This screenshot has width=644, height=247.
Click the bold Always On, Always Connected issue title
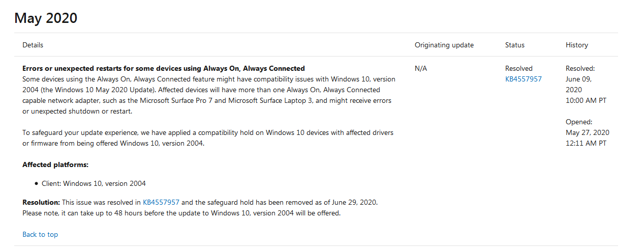(x=163, y=68)
